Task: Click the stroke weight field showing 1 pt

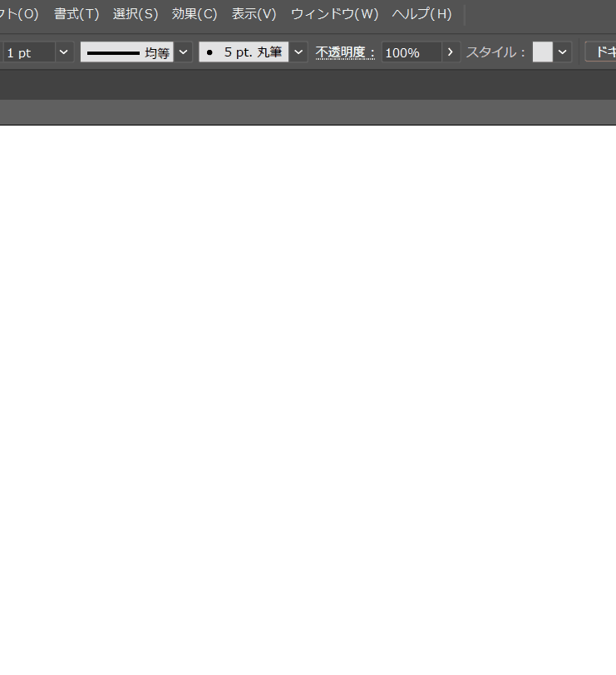Action: click(x=28, y=52)
